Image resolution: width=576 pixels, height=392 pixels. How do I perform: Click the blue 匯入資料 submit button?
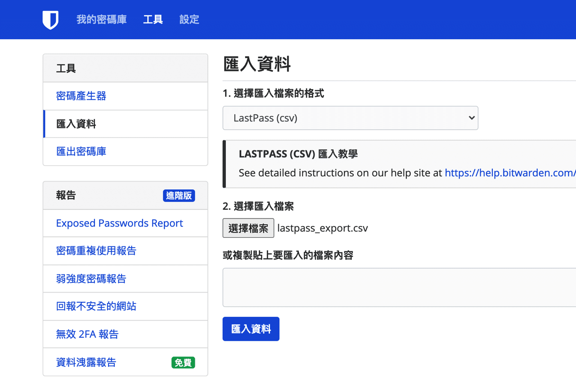tap(251, 329)
